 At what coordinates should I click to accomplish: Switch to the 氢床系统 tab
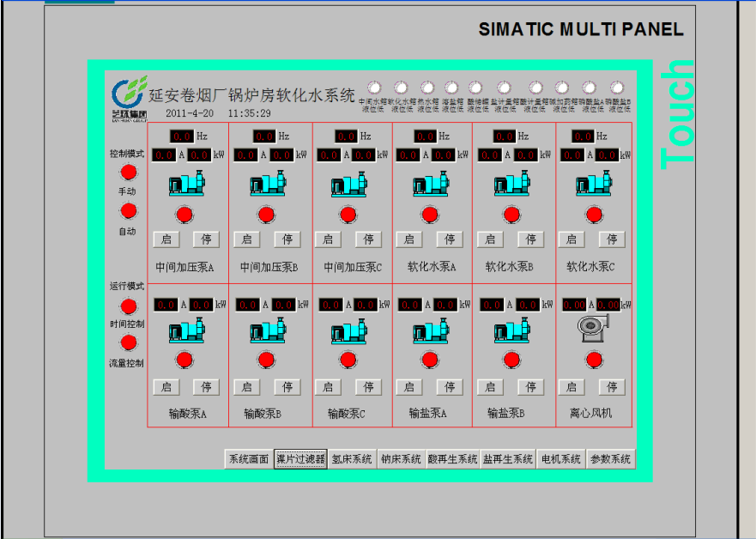pos(352,459)
